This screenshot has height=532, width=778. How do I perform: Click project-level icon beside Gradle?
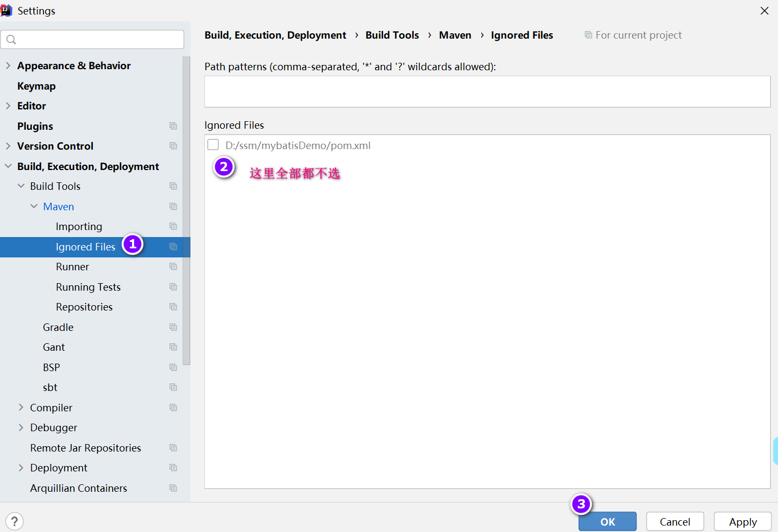pos(173,327)
